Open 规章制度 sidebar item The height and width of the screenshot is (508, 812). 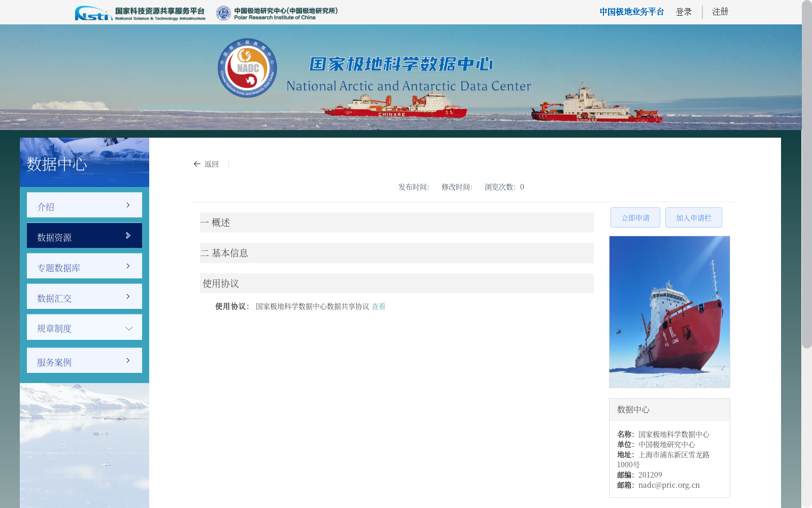[x=84, y=327]
